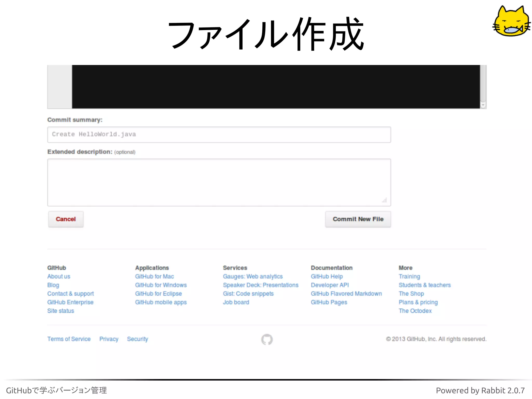The image size is (532, 399).
Task: Click the 'Documentation' footer heading
Action: (331, 268)
